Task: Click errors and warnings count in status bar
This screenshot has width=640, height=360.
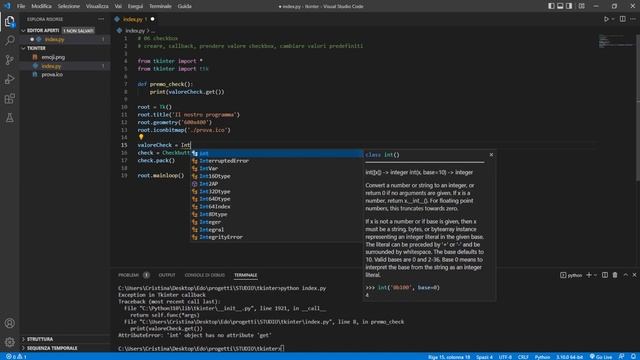Action: 16,357
